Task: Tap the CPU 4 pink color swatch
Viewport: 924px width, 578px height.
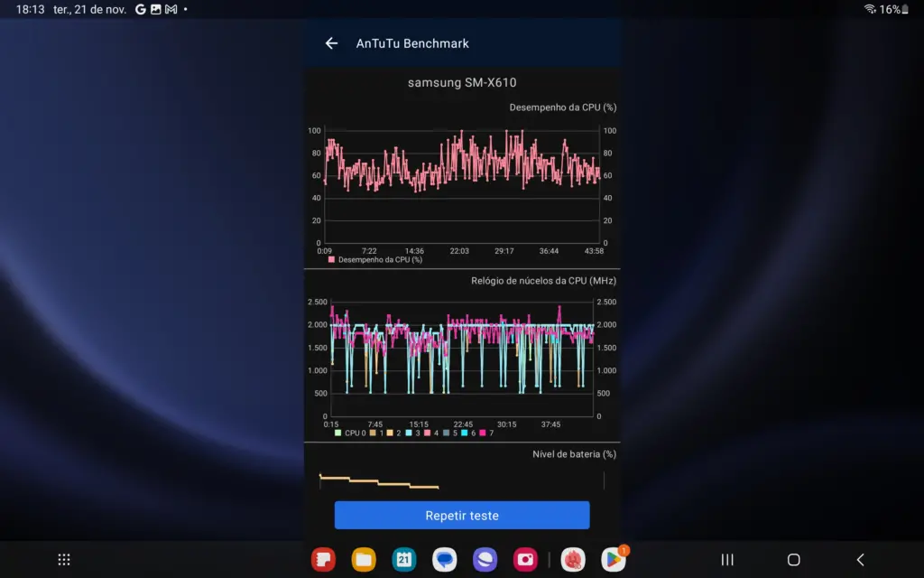Action: [x=427, y=433]
